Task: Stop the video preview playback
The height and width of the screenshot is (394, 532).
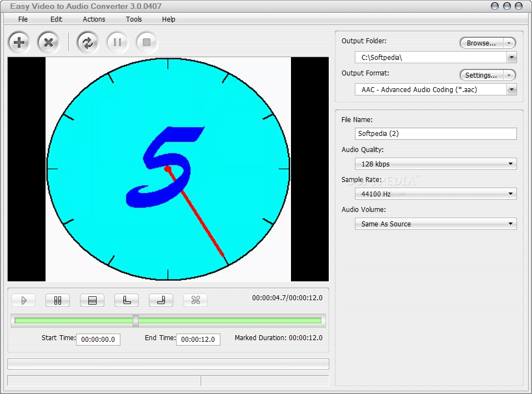Action: 92,300
